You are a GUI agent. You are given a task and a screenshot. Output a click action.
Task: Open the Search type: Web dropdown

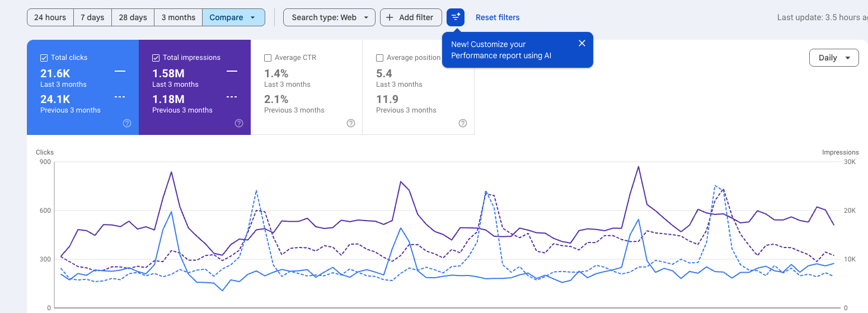pos(329,17)
